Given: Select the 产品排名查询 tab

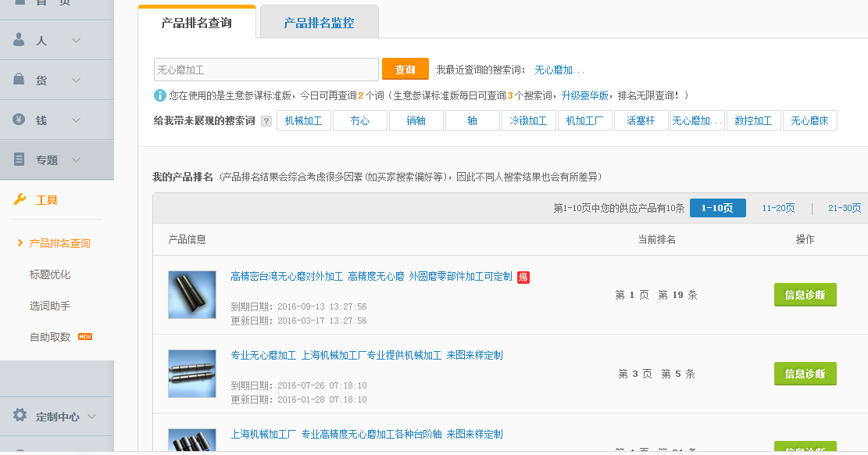Looking at the screenshot, I should click(x=197, y=23).
